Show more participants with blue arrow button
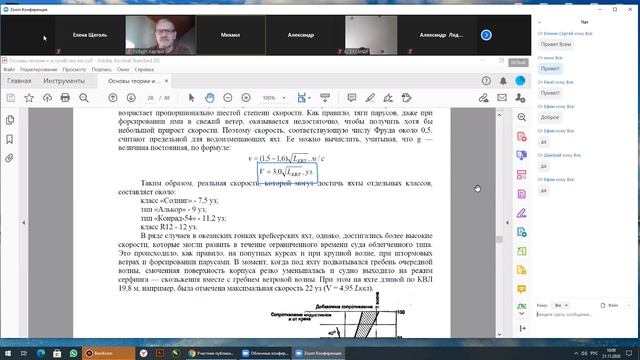This screenshot has height=360, width=640. point(486,35)
